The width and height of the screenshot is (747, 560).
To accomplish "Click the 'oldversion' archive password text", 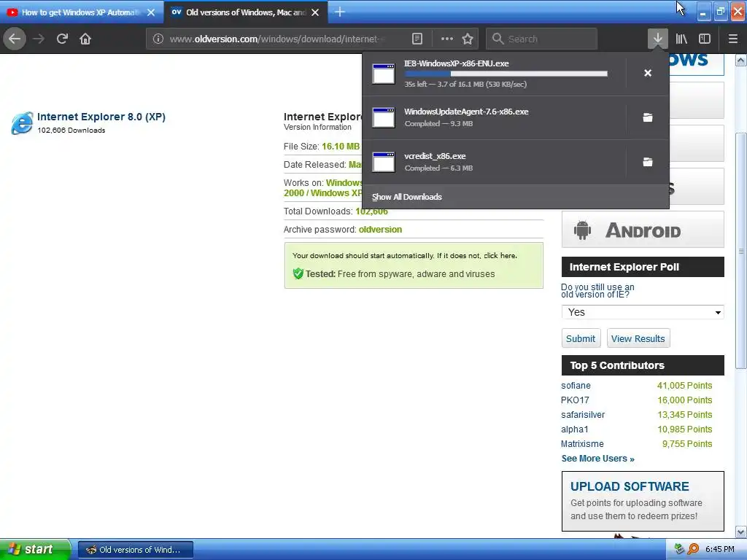I will tap(380, 230).
